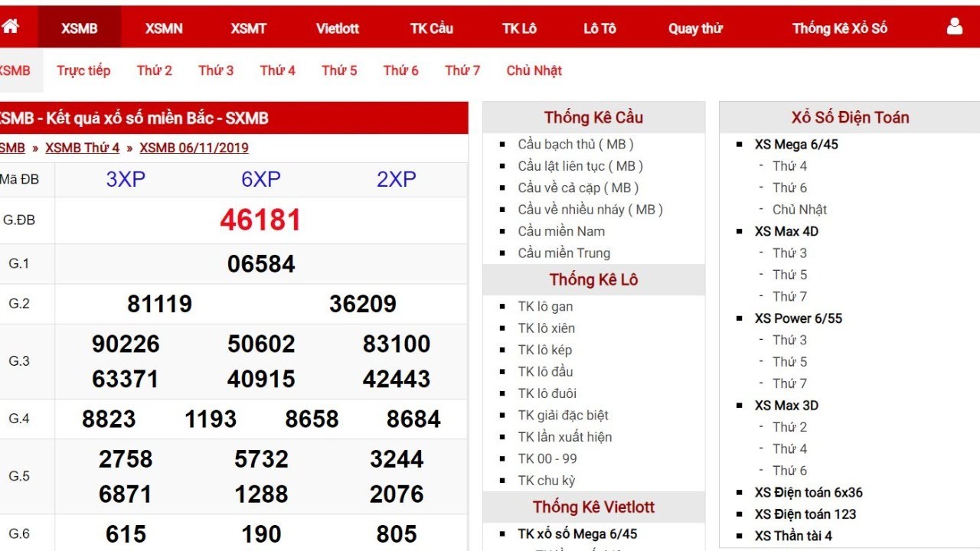Open TK Lô in the top menu
The image size is (980, 551).
point(519,28)
